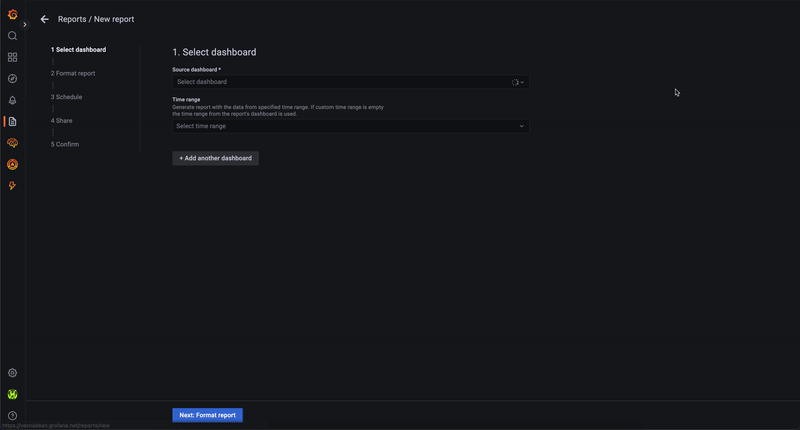The width and height of the screenshot is (800, 430).
Task: Open Alerting bell icon in sidebar
Action: [12, 100]
